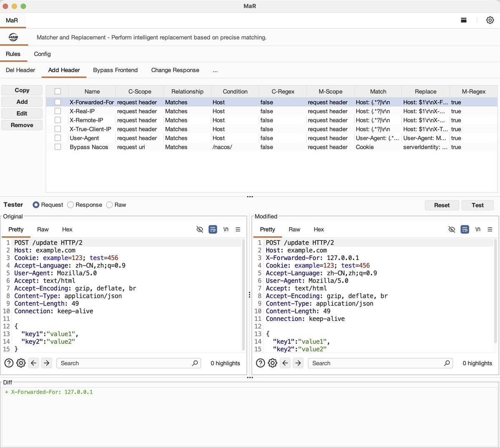The height and width of the screenshot is (448, 500).
Task: Click the Test button
Action: coord(477,205)
